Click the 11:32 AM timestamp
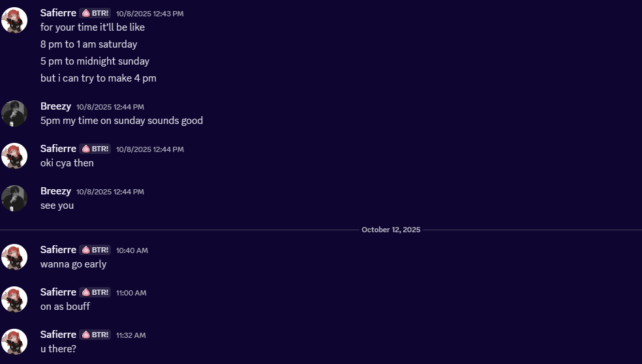 coord(130,335)
